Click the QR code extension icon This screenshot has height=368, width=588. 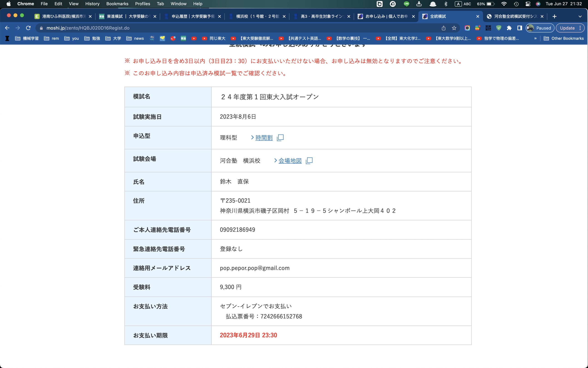pyautogui.click(x=488, y=28)
